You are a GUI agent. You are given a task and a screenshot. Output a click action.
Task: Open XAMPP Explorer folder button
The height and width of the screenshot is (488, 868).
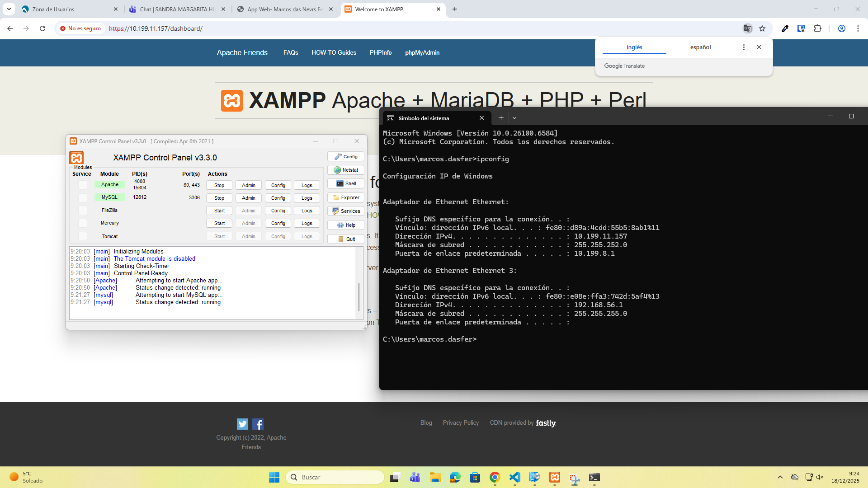[x=346, y=197]
